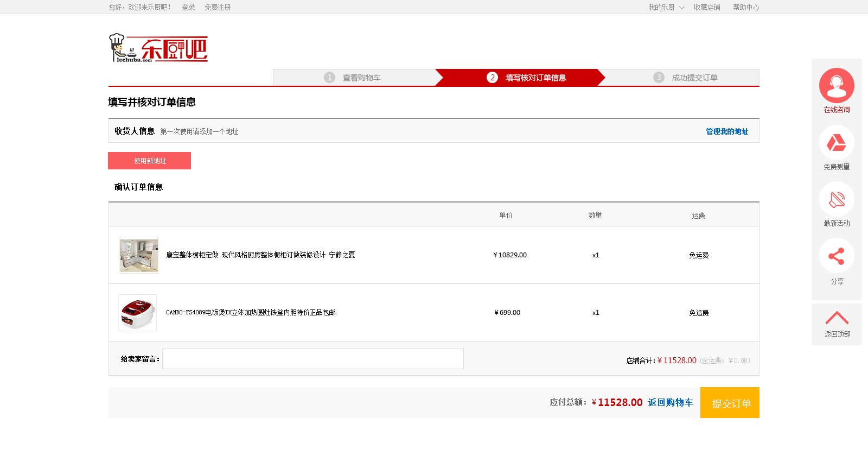Click the share icon in sidebar
This screenshot has height=449, width=868.
837,256
